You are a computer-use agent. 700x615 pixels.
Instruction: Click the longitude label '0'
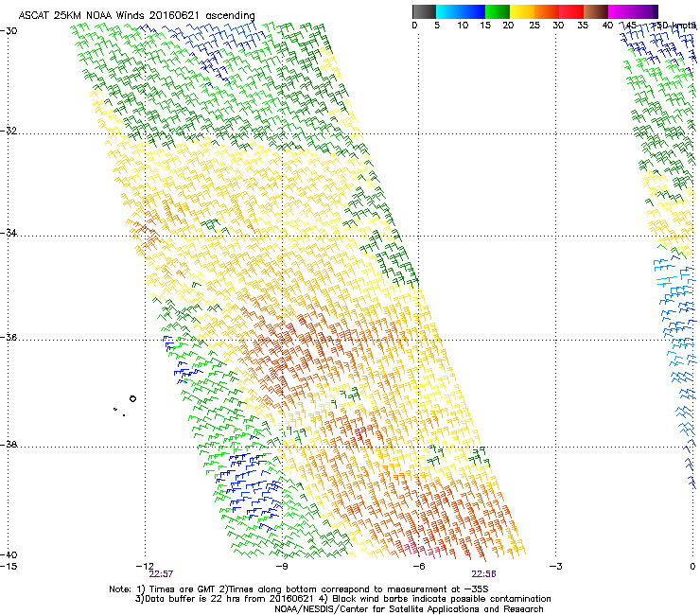point(692,567)
